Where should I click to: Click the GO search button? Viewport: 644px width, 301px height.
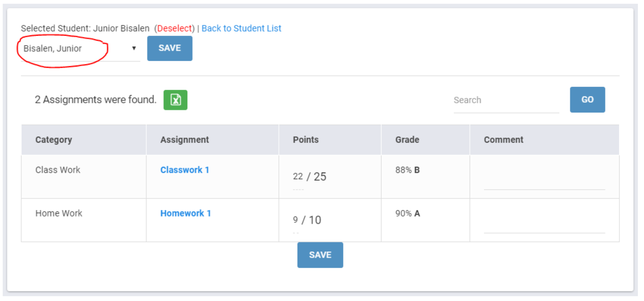tap(587, 100)
